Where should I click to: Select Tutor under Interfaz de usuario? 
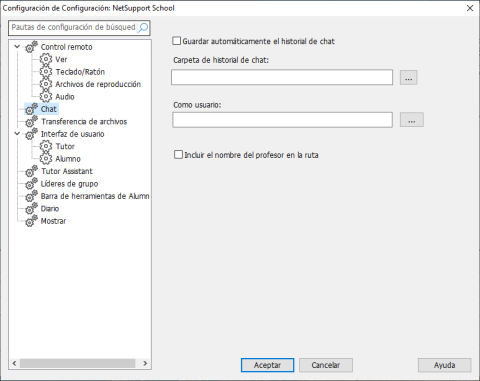pos(65,146)
